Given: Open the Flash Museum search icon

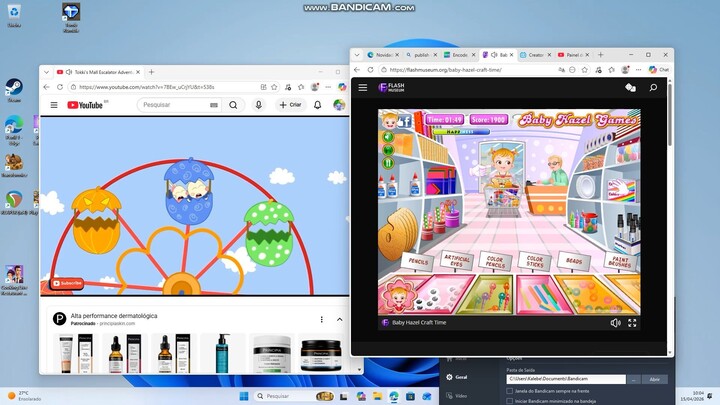Looking at the screenshot, I should pos(653,88).
